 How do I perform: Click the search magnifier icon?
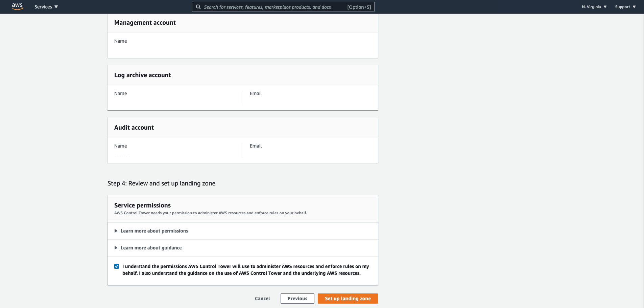click(198, 7)
